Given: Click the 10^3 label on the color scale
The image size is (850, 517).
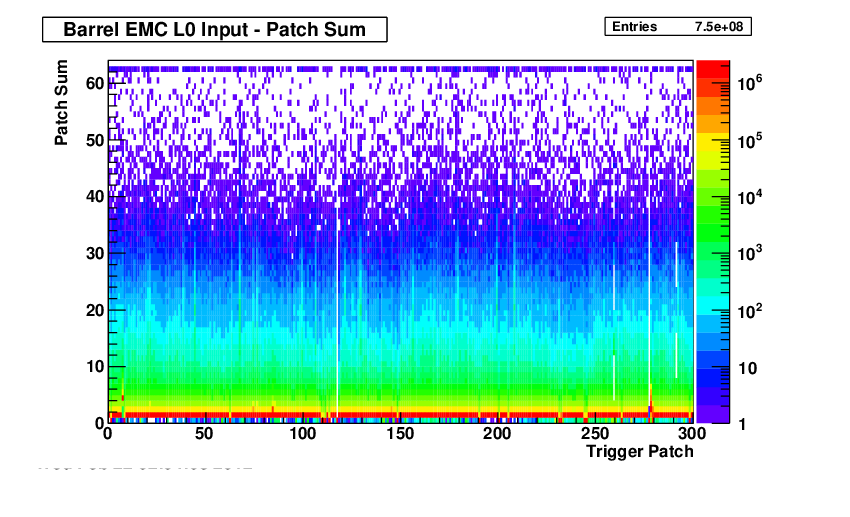Looking at the screenshot, I should point(750,253).
